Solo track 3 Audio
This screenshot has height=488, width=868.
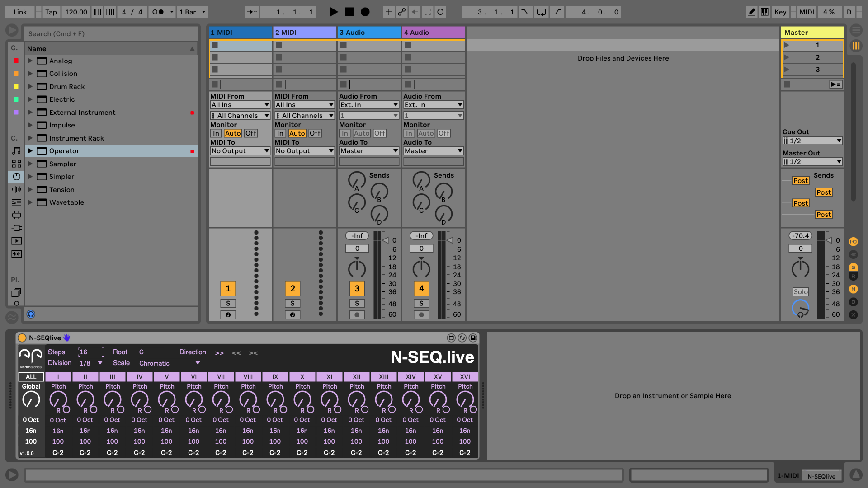click(x=357, y=304)
